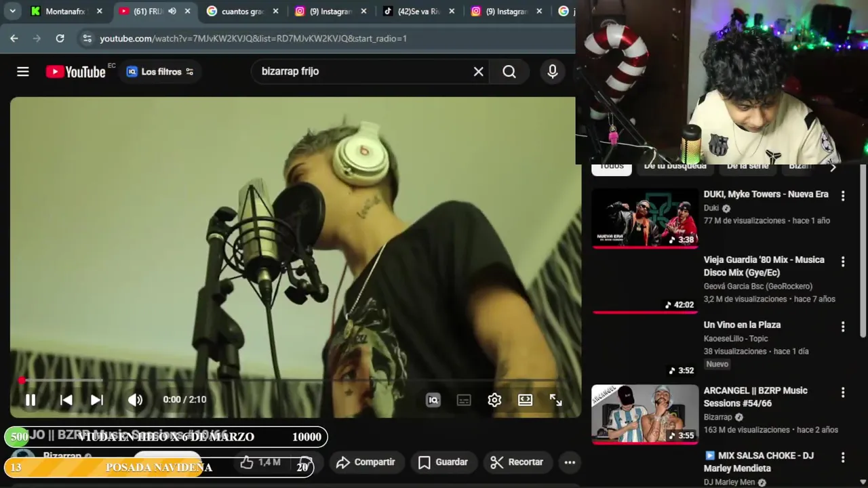Open options menu for Un Vino en la Plaza
This screenshot has width=868, height=488.
[843, 327]
